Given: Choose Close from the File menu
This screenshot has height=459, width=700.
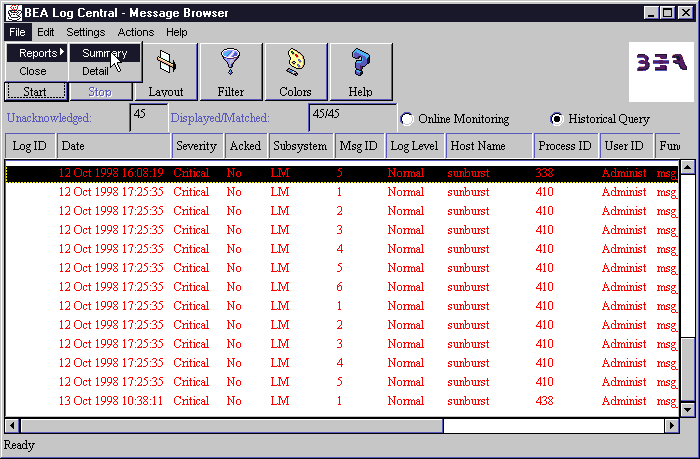Looking at the screenshot, I should click(36, 71).
